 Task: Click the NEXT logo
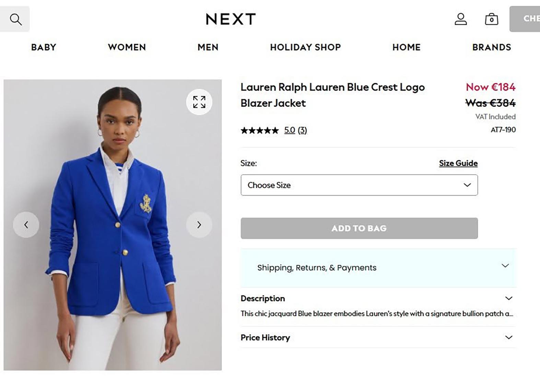(x=231, y=19)
